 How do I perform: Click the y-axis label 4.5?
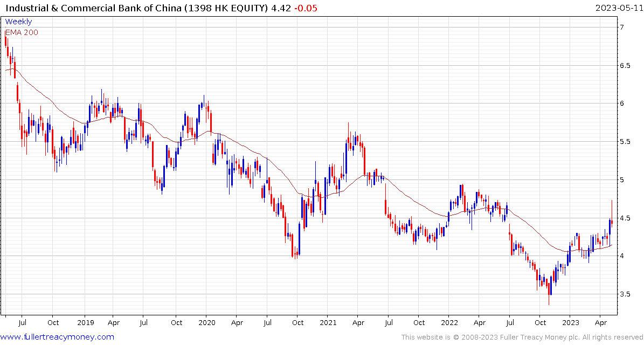click(626, 218)
